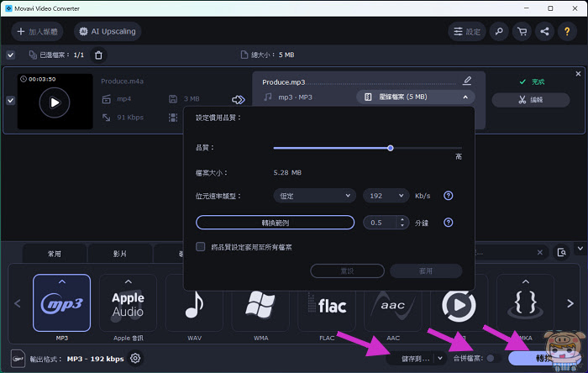Toggle the select-all files checkbox
Image resolution: width=588 pixels, height=373 pixels.
click(x=10, y=55)
